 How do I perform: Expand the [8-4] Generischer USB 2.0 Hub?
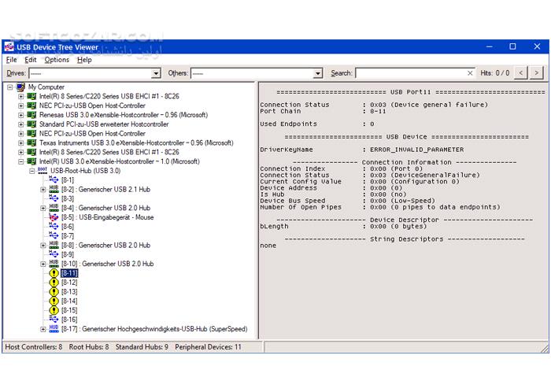43,209
